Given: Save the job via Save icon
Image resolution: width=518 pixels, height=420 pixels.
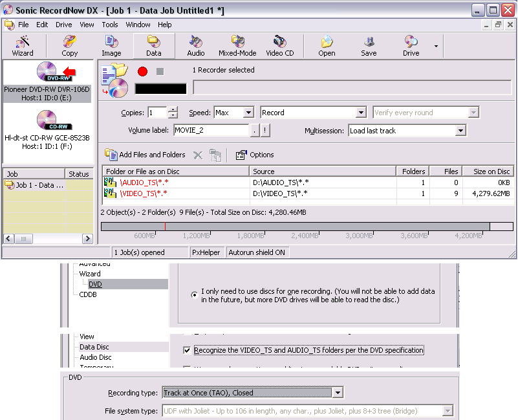Looking at the screenshot, I should tap(369, 46).
